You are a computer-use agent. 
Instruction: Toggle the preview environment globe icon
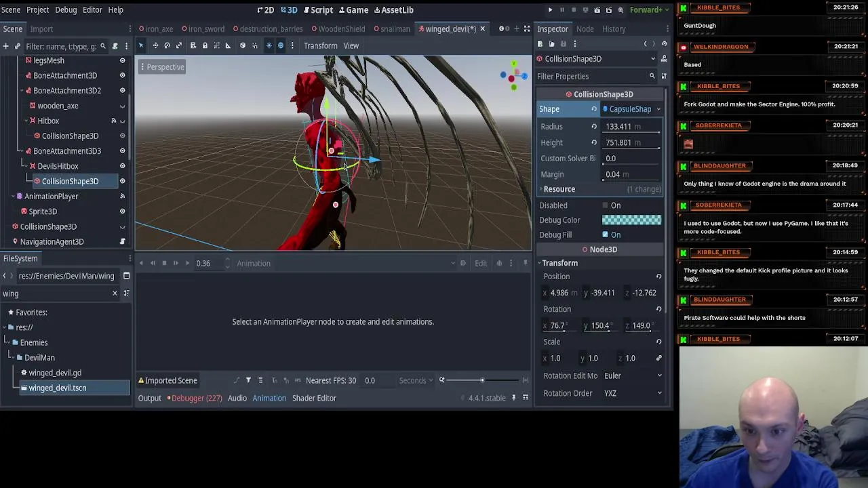pyautogui.click(x=281, y=45)
